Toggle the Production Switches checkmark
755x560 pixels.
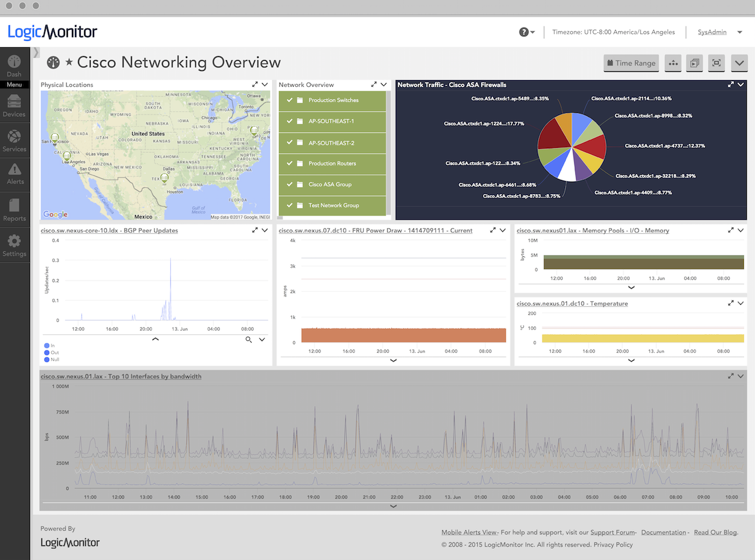pos(289,100)
